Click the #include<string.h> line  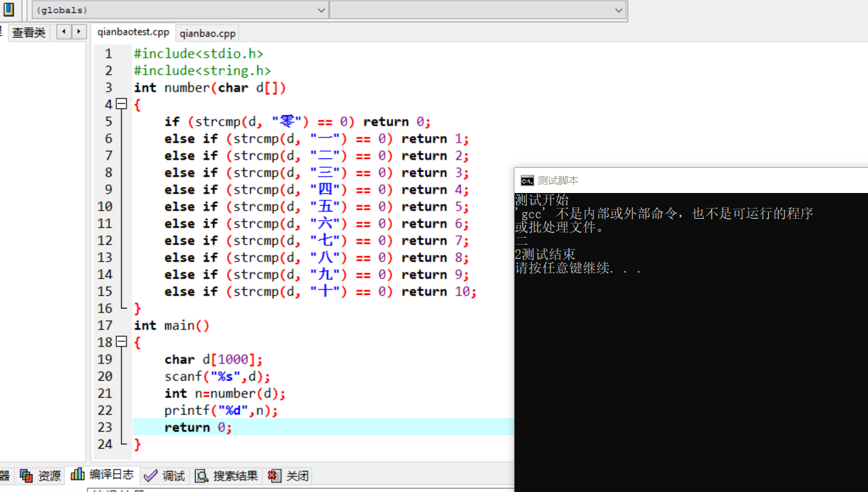203,71
